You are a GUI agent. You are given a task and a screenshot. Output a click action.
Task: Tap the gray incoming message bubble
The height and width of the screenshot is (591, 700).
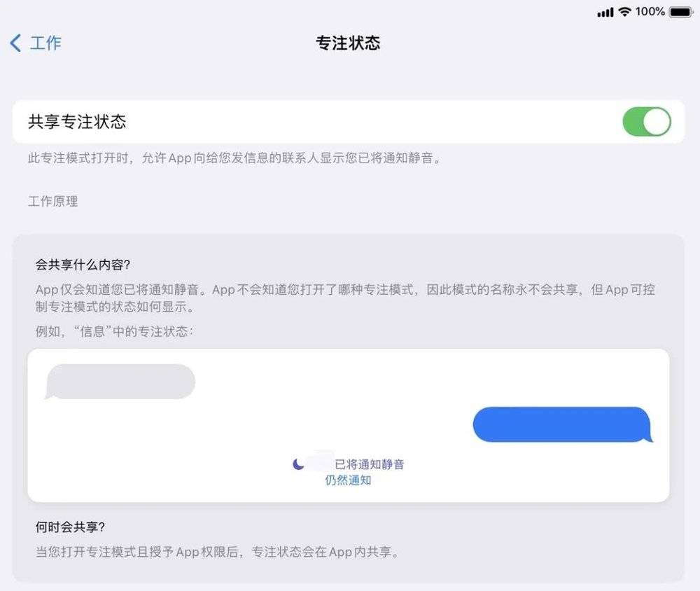(120, 382)
